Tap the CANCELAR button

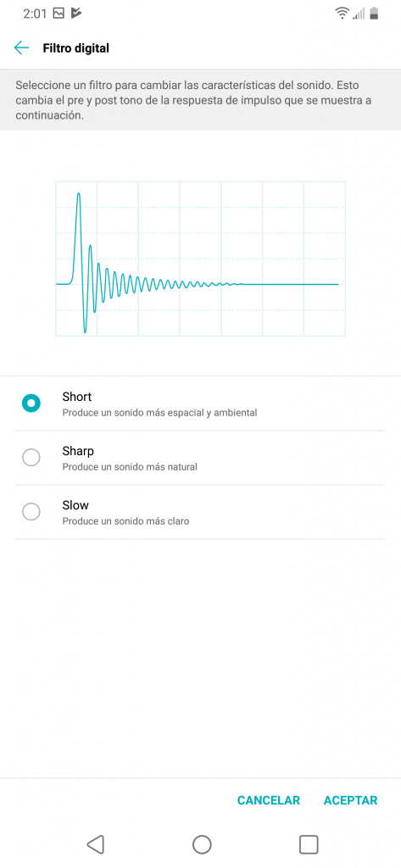tap(269, 800)
